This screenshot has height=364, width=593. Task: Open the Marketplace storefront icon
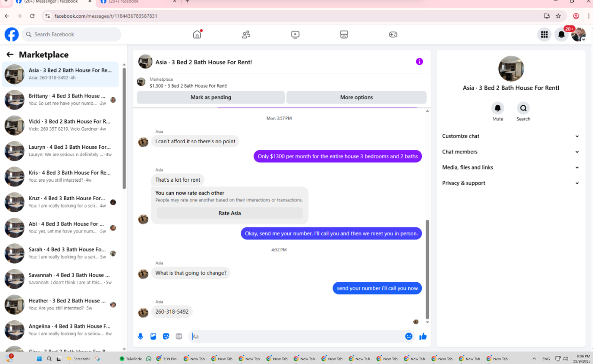pyautogui.click(x=344, y=34)
